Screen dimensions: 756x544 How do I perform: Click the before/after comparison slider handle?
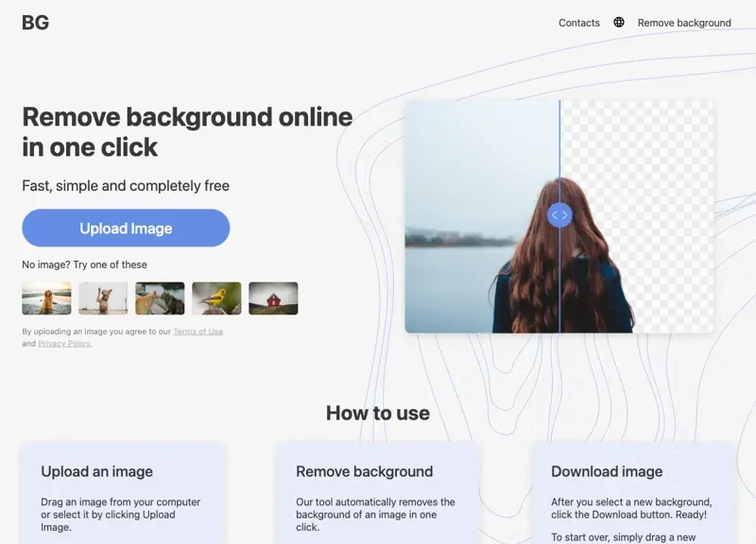pyautogui.click(x=559, y=215)
